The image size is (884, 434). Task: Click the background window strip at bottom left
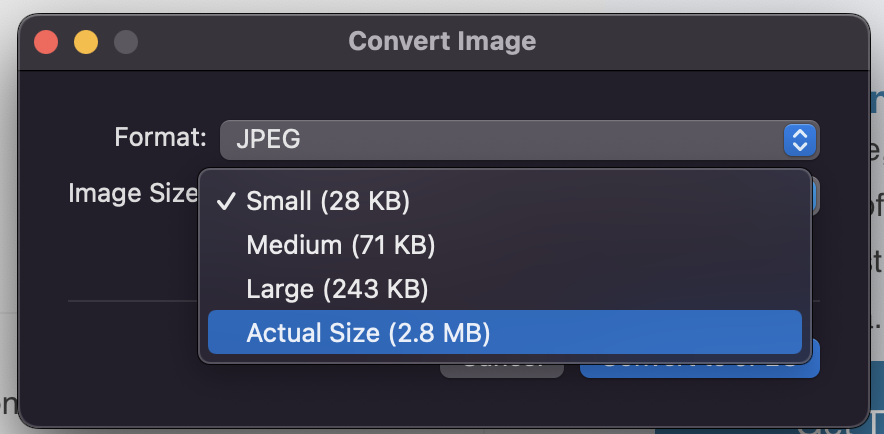(x=8, y=405)
